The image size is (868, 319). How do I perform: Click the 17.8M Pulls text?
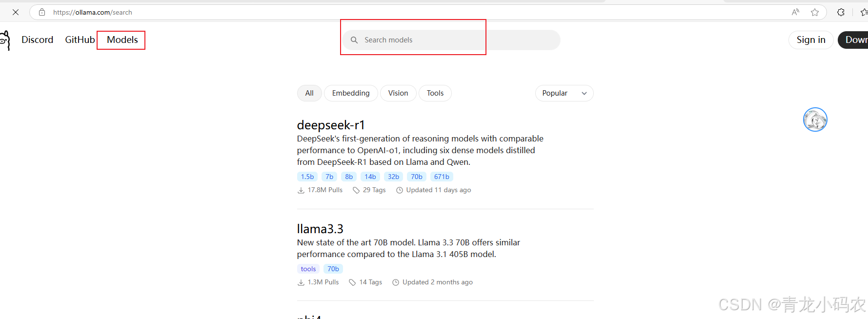325,190
